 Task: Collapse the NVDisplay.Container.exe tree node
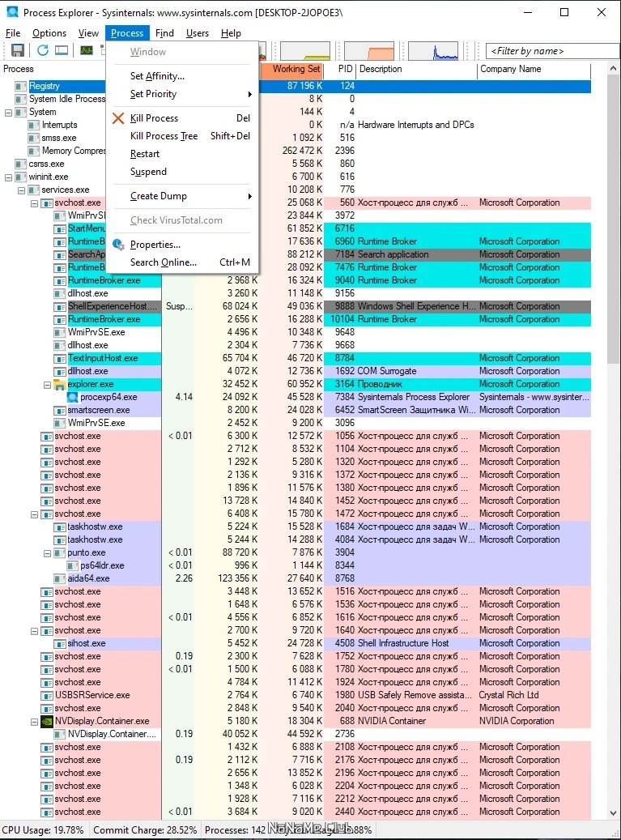click(34, 722)
